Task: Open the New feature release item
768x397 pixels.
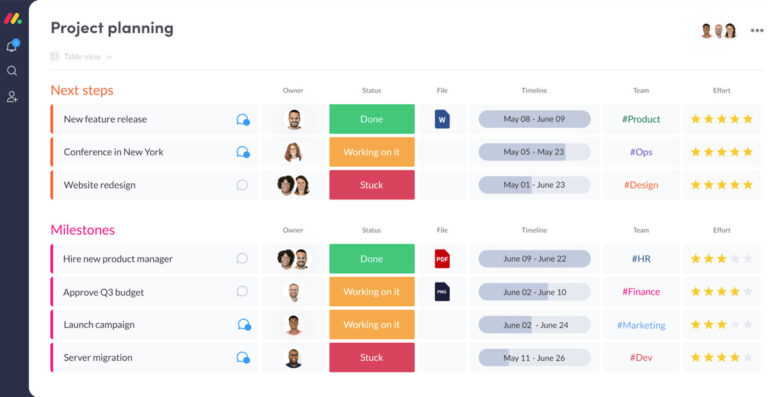Action: 105,119
